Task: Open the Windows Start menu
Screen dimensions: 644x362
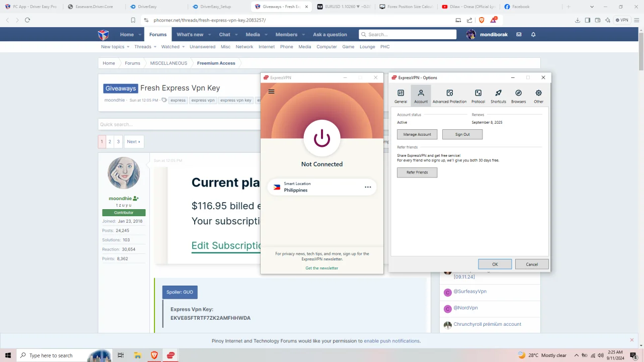Action: click(8, 355)
